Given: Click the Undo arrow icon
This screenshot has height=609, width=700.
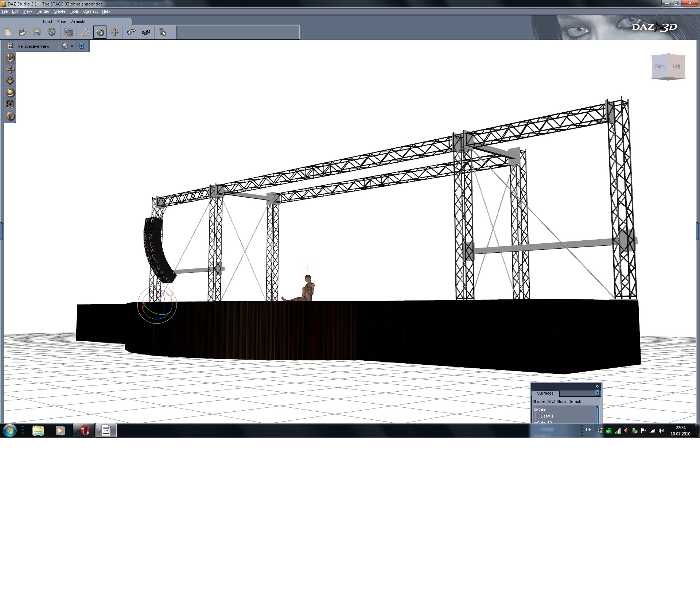Looking at the screenshot, I should [x=131, y=32].
